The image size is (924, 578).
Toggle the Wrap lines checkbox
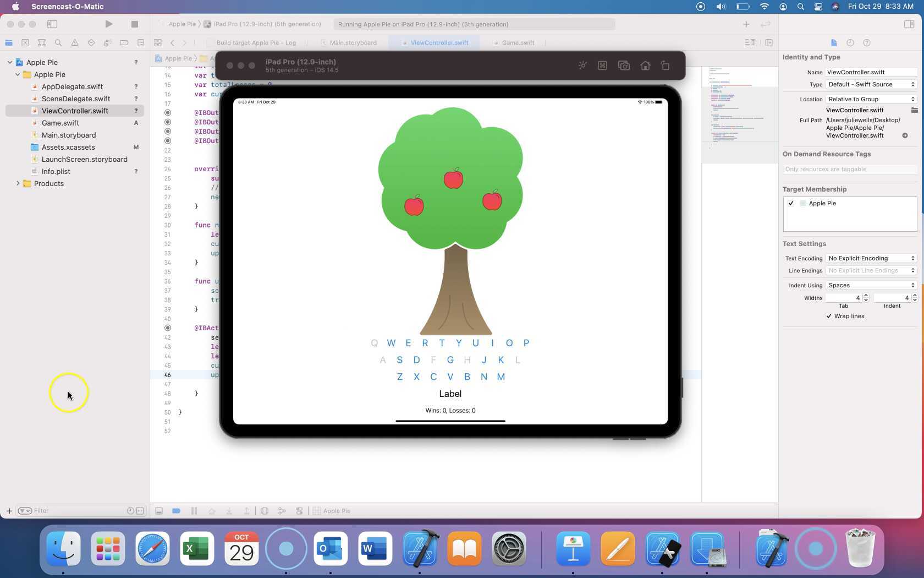tap(829, 316)
